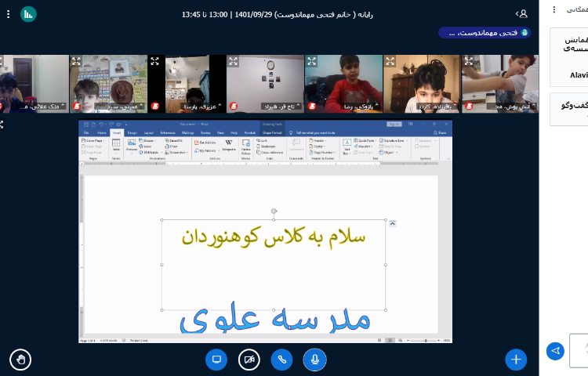Send the chat message with paper-plane icon

(x=555, y=351)
